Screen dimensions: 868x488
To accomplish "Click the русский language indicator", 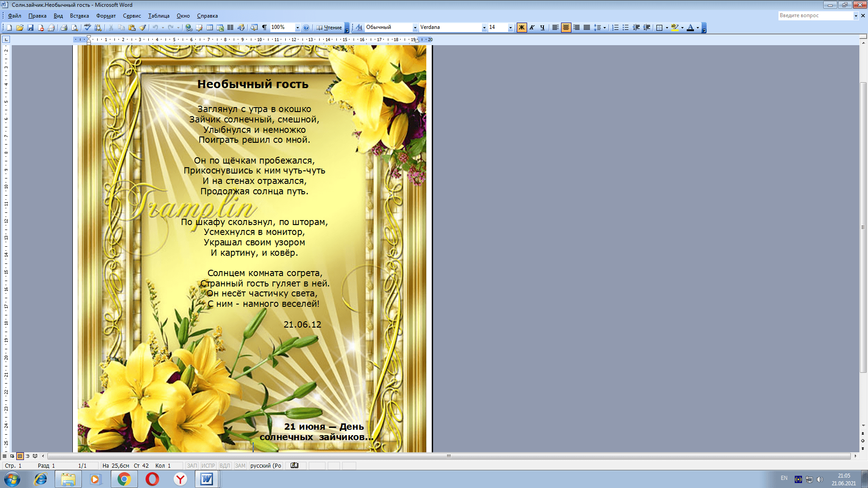I will [x=266, y=465].
